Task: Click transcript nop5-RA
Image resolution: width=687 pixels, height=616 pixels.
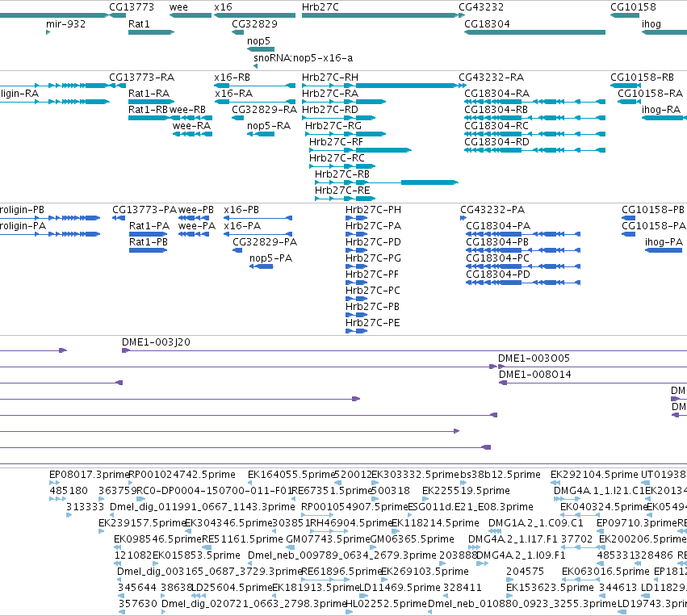Action: click(x=269, y=126)
